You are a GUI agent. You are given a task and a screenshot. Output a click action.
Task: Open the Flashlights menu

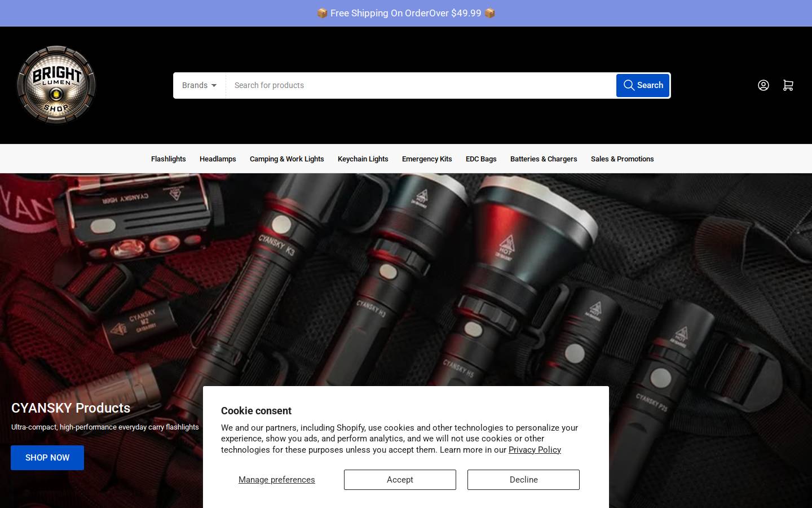pyautogui.click(x=168, y=159)
